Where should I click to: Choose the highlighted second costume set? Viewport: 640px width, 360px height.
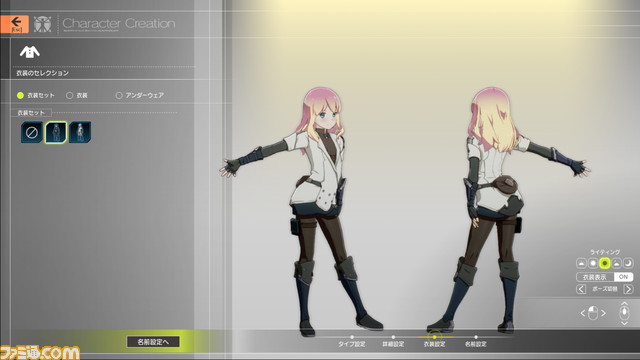56,132
